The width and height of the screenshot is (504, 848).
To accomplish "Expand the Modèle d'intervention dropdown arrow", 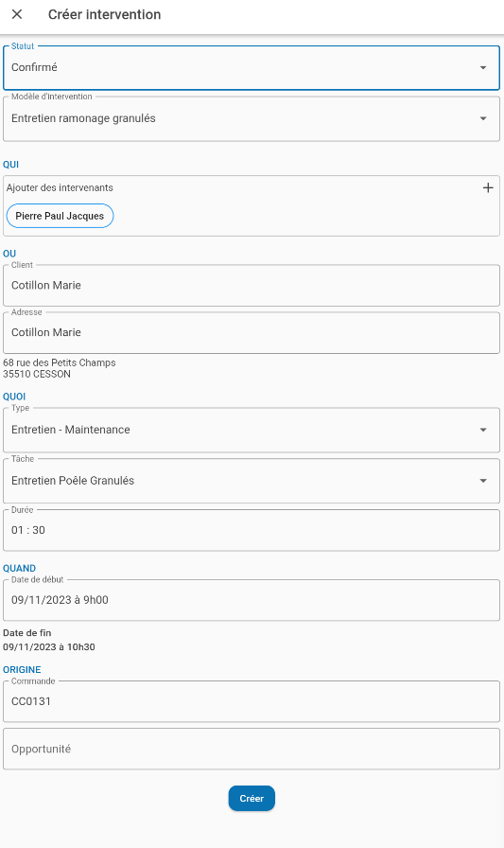I will tap(483, 118).
